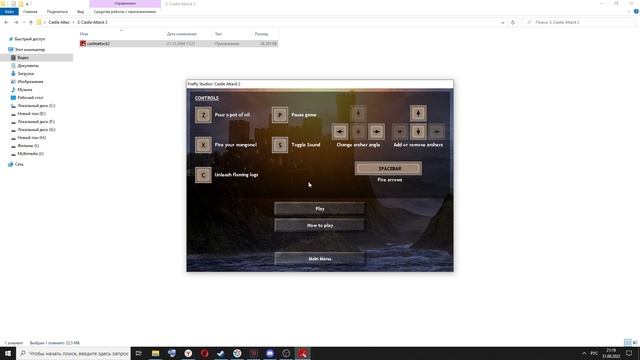Click the X key icon for firing mangonel
The image size is (640, 360).
tap(203, 145)
